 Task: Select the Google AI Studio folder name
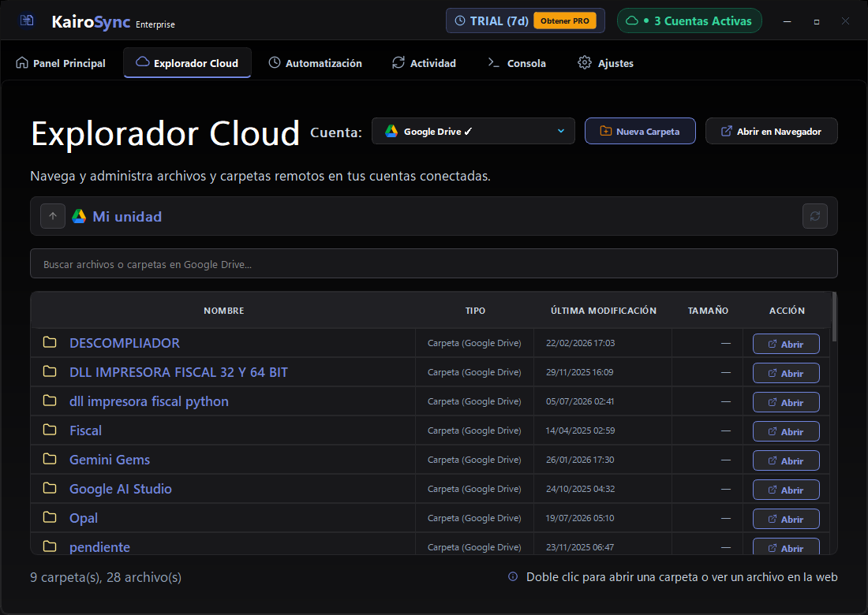pos(120,489)
